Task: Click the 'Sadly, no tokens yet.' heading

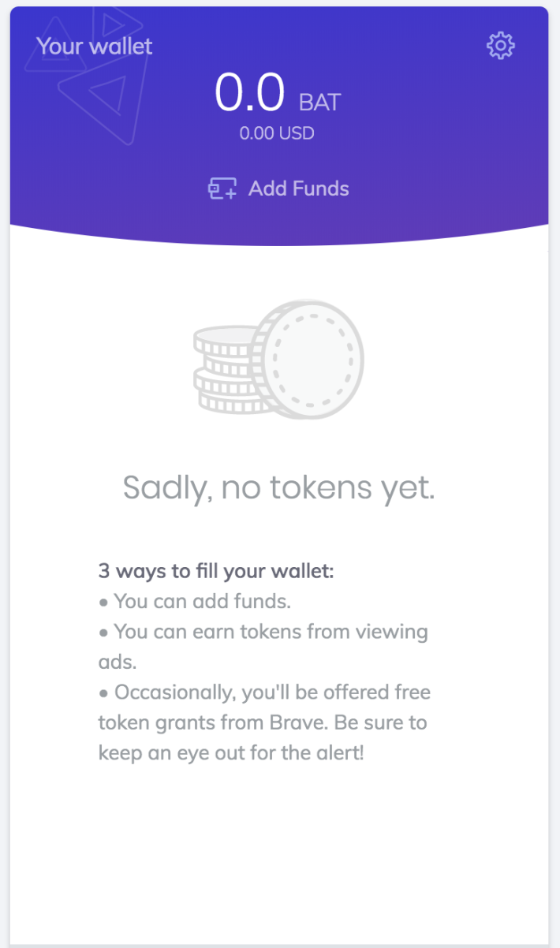Action: click(x=279, y=488)
